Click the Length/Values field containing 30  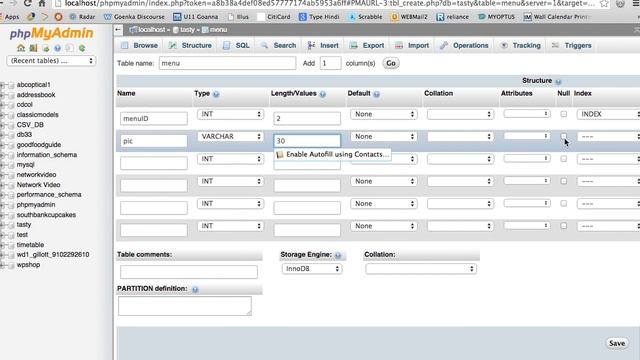coord(307,141)
